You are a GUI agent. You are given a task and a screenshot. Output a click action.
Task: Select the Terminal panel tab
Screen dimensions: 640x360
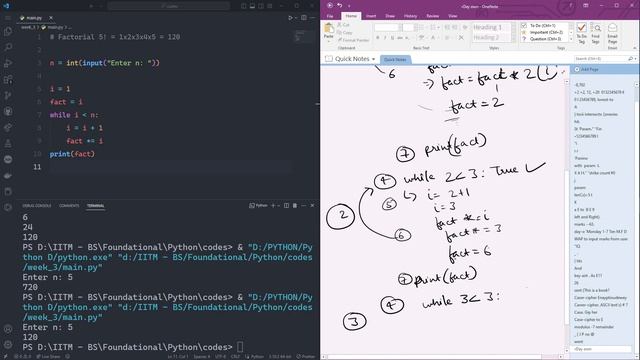click(96, 206)
